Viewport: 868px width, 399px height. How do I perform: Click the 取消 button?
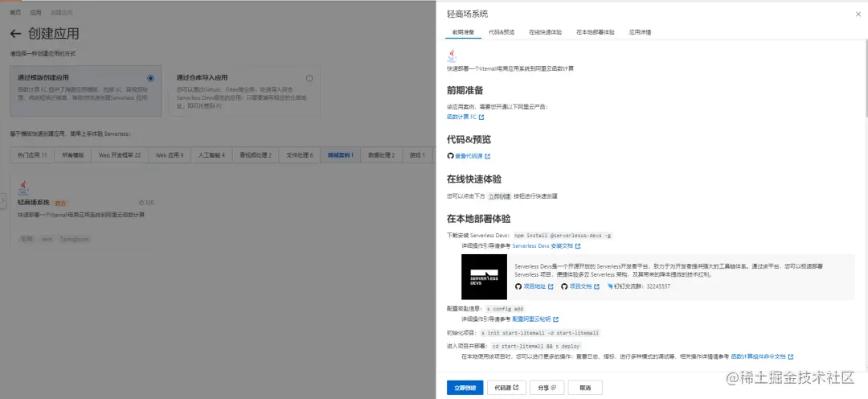click(x=585, y=388)
